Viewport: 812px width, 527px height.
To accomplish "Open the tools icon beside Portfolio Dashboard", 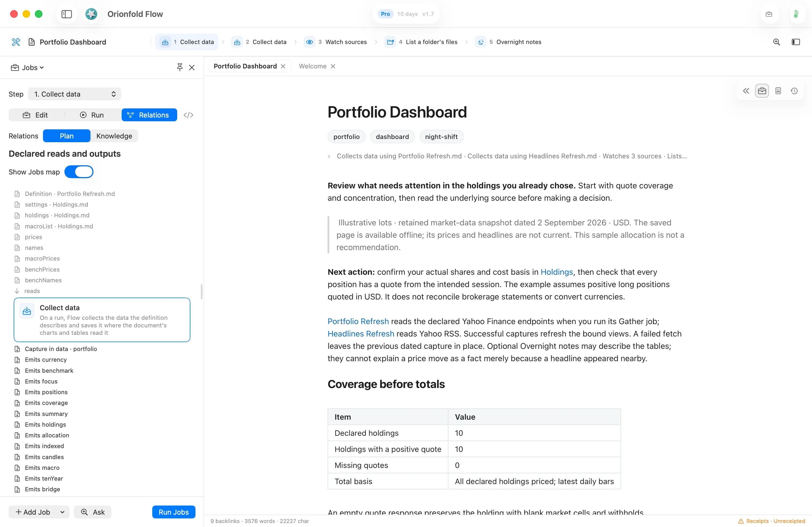I will pyautogui.click(x=16, y=42).
